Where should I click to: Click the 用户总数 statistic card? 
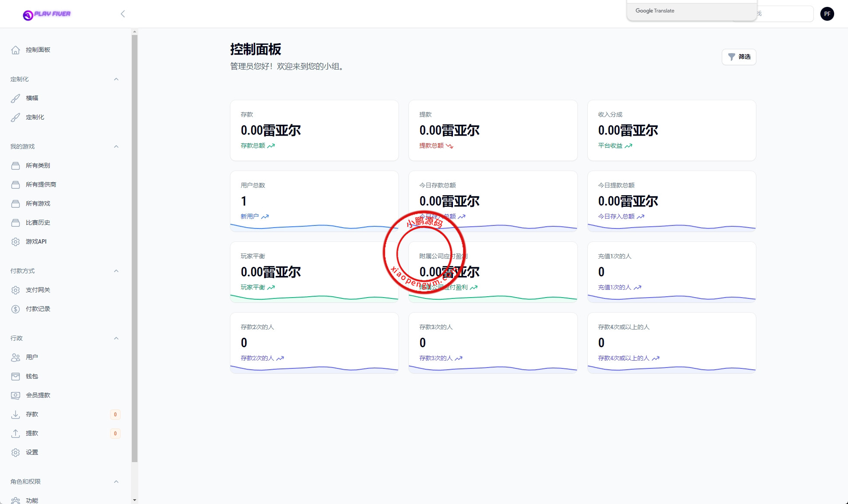(x=314, y=201)
